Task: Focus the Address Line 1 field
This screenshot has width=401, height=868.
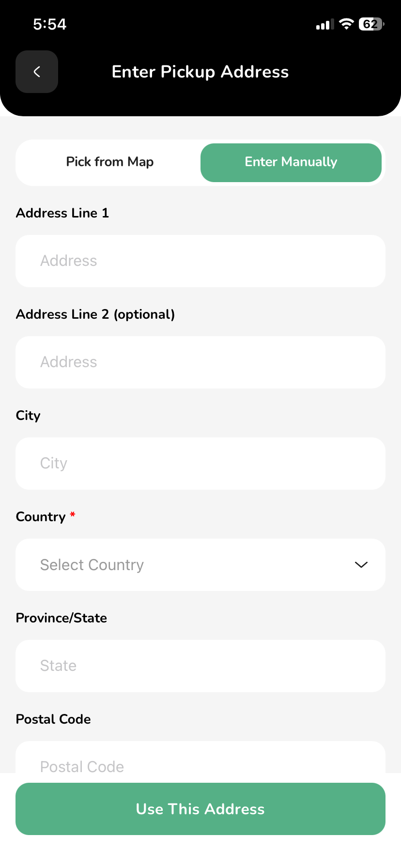Action: (200, 261)
